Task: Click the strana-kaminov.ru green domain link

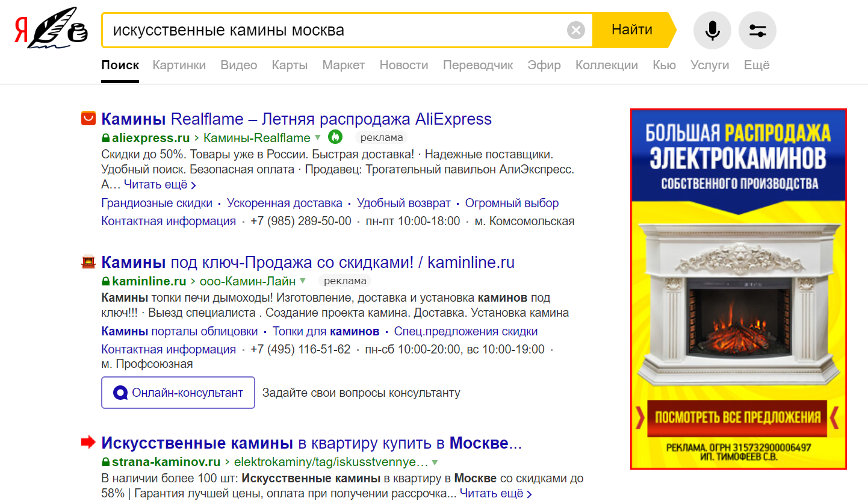Action: click(x=166, y=462)
